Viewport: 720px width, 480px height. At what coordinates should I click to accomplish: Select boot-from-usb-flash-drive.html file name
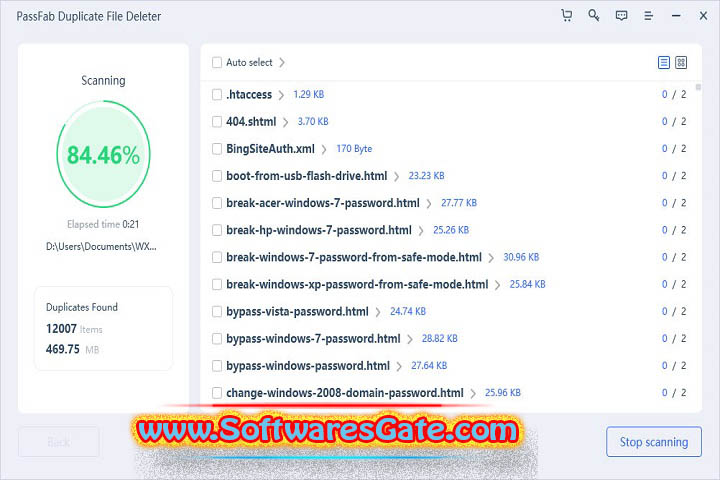pos(307,175)
